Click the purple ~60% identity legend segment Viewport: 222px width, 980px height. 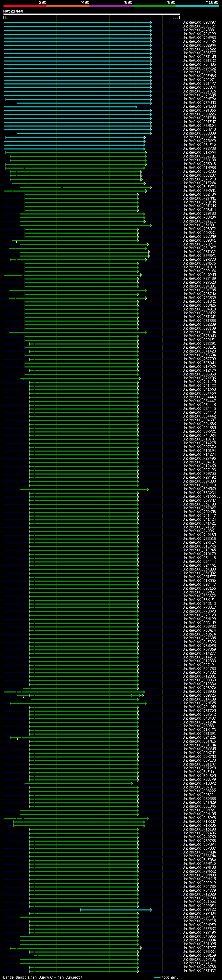[111, 6]
